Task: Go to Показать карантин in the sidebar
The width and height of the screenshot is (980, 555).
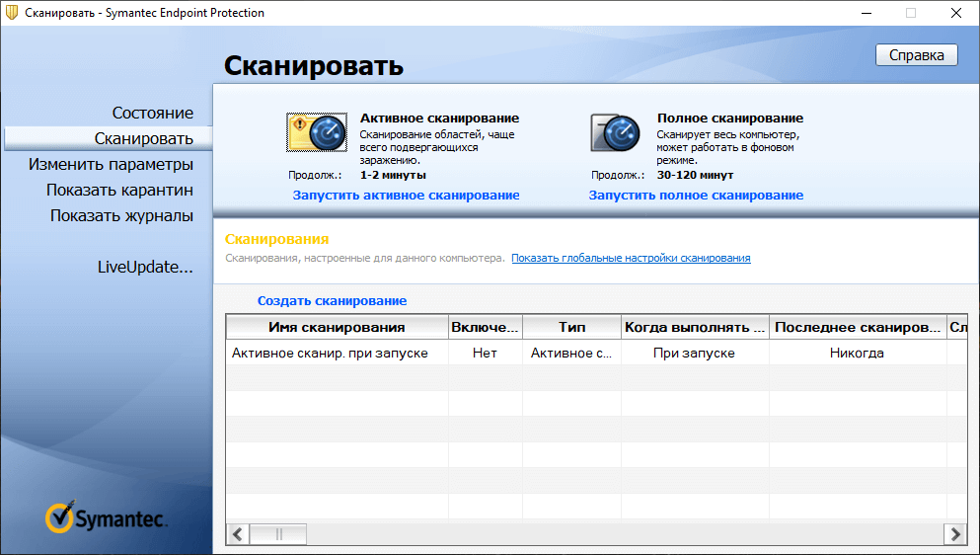Action: pyautogui.click(x=119, y=191)
